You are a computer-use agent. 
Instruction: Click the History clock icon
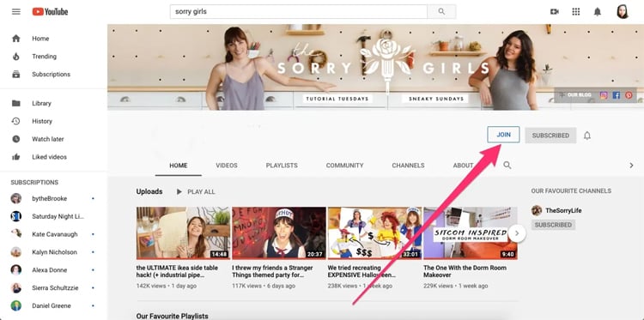click(x=16, y=121)
